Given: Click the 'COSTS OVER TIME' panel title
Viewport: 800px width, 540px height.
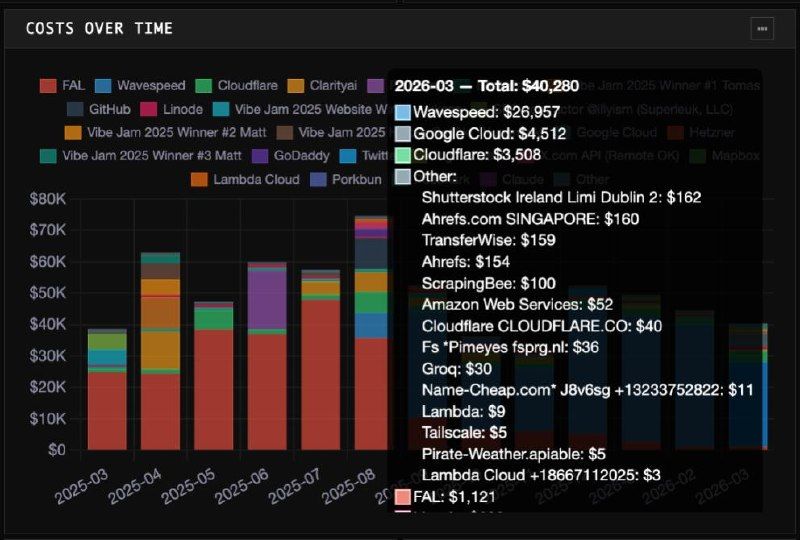Looking at the screenshot, I should (x=99, y=29).
